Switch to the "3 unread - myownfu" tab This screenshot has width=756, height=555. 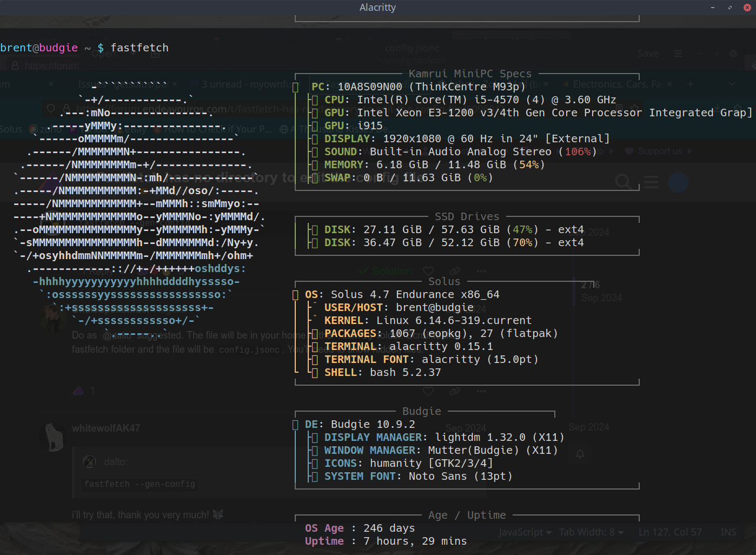tap(246, 84)
